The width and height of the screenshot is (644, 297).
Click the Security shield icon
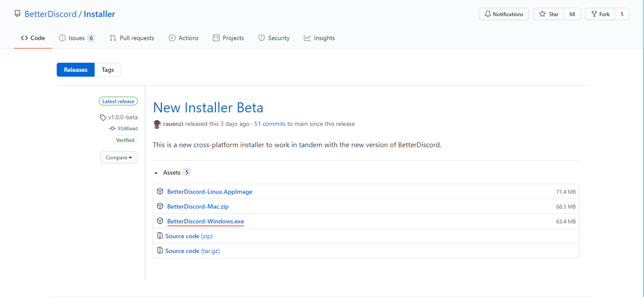(x=262, y=38)
